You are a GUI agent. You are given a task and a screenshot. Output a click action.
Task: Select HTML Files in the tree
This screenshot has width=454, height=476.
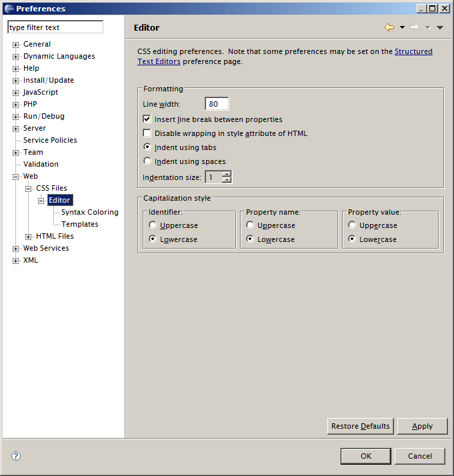[55, 236]
